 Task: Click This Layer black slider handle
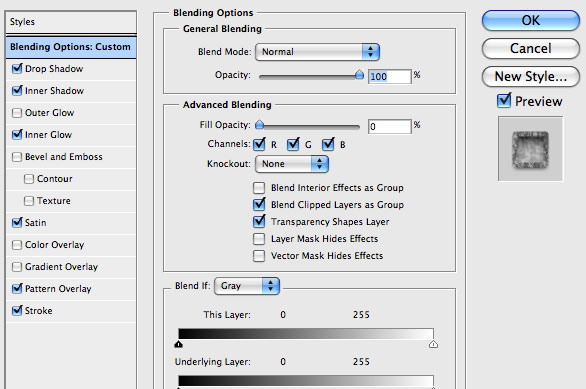click(x=179, y=344)
